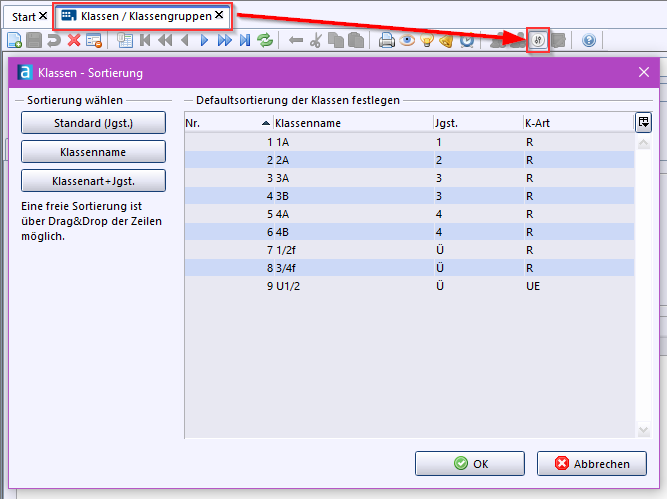Select class row U1/2
The image size is (667, 499).
point(409,286)
